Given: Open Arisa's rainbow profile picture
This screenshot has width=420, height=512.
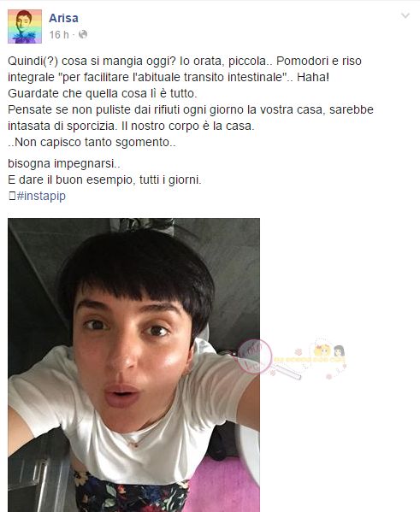Looking at the screenshot, I should coord(25,26).
